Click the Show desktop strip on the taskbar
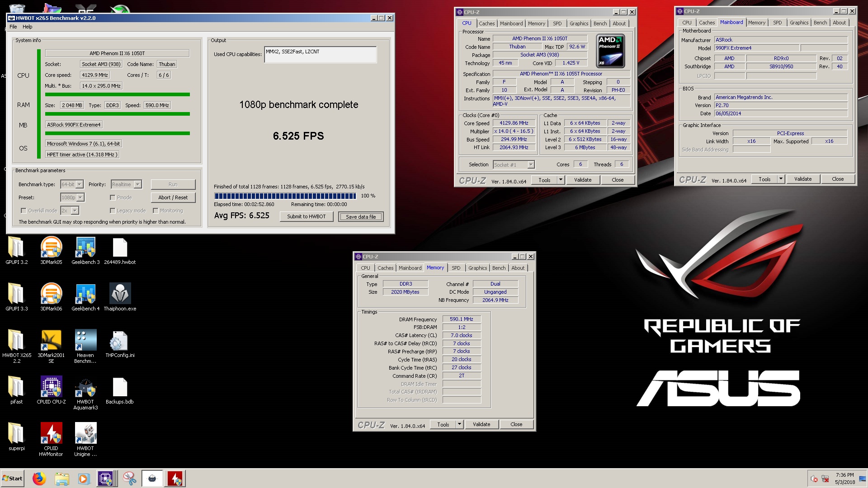This screenshot has width=868, height=488. click(x=863, y=479)
